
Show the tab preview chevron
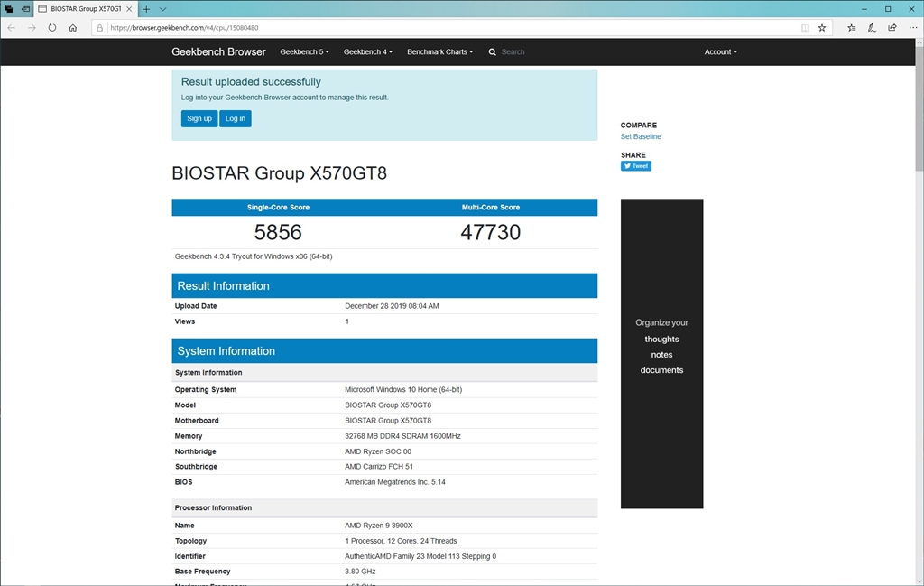point(163,9)
